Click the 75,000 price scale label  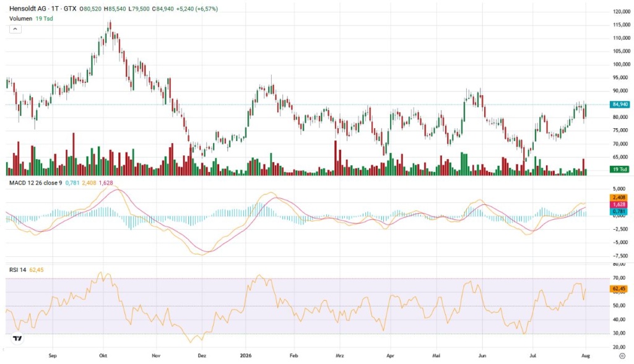(x=622, y=130)
